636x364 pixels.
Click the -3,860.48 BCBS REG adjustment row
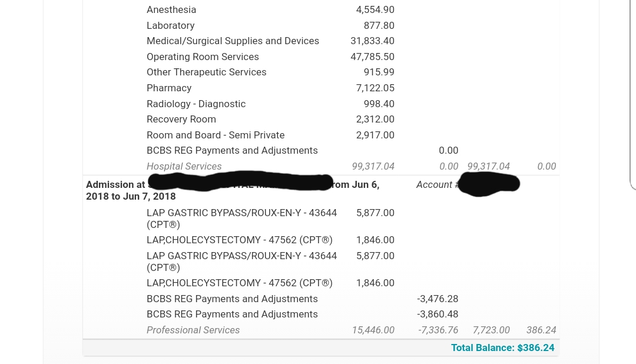coord(321,315)
